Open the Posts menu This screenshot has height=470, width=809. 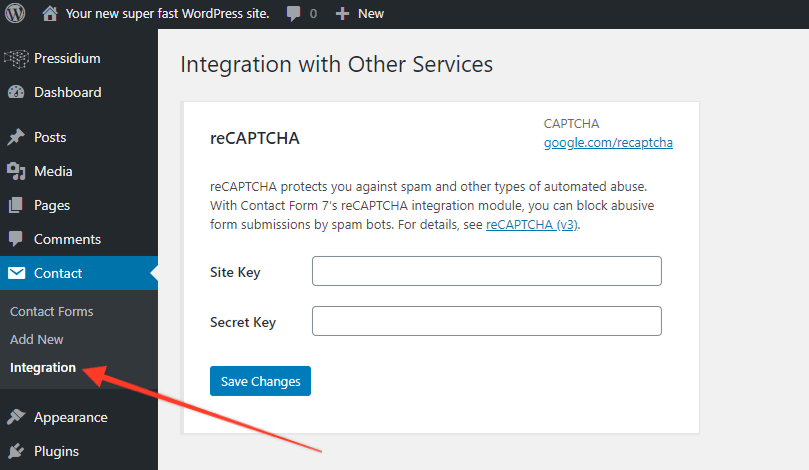[x=50, y=137]
